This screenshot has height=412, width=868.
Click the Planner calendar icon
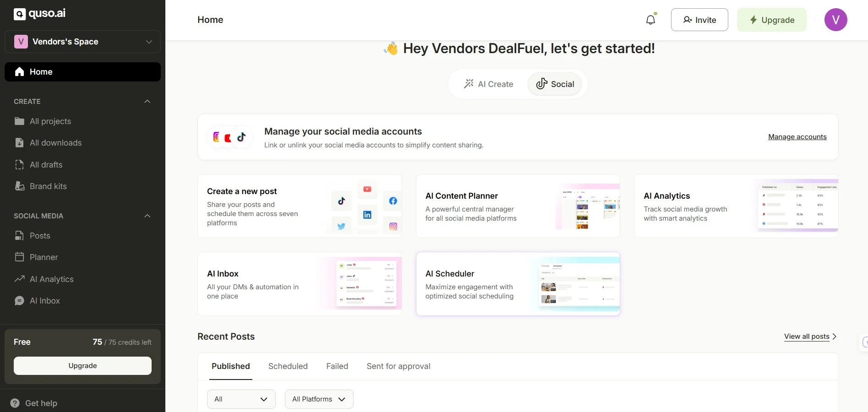pos(19,257)
